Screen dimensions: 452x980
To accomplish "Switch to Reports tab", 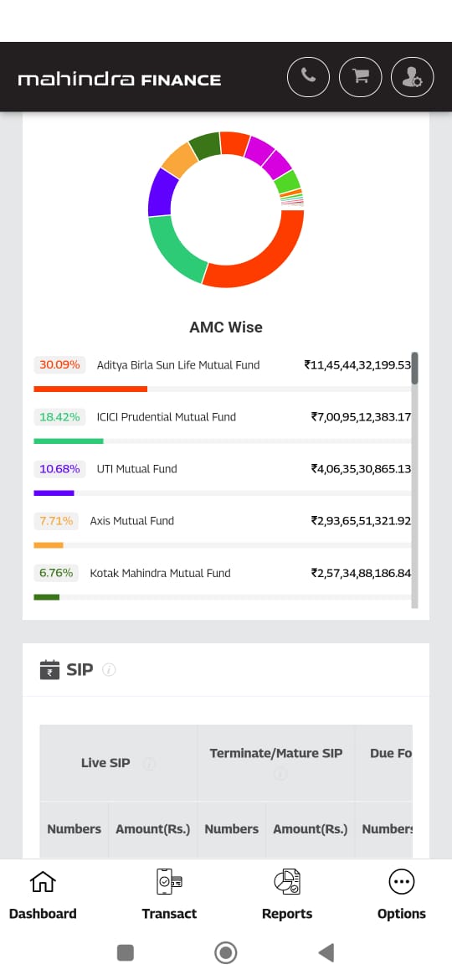I will pyautogui.click(x=287, y=895).
